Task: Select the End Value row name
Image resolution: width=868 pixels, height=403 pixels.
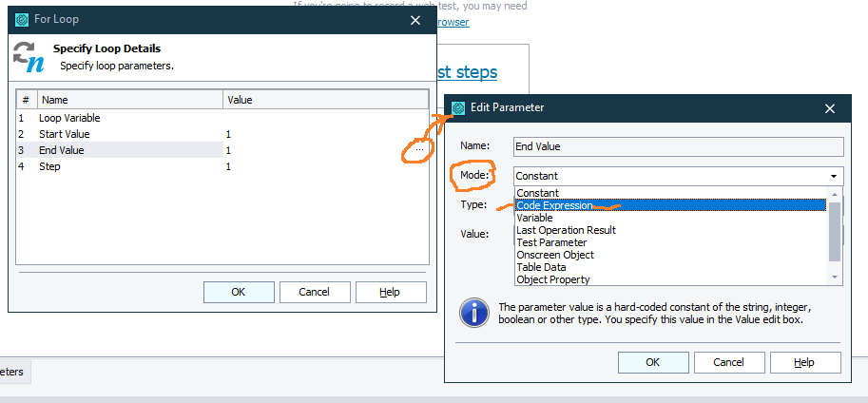Action: click(x=62, y=150)
